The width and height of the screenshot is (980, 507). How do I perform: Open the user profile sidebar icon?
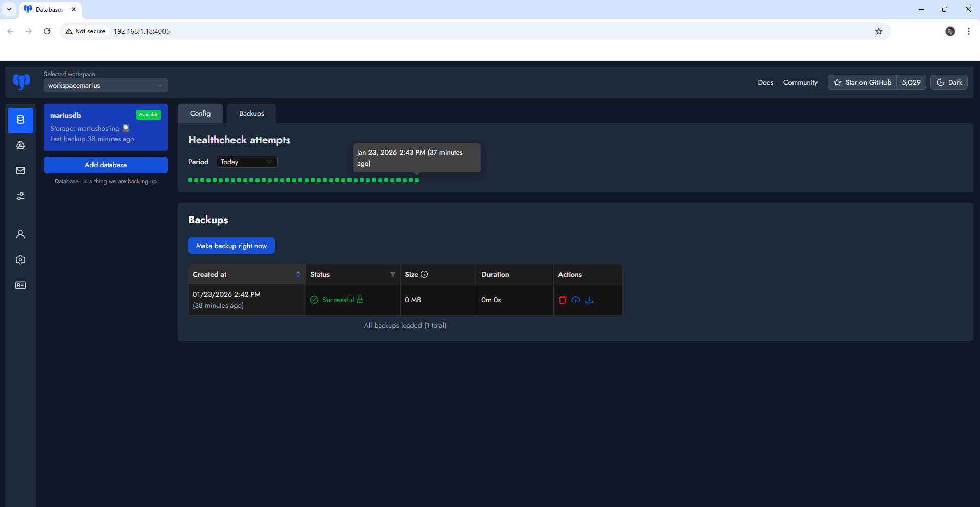[20, 234]
